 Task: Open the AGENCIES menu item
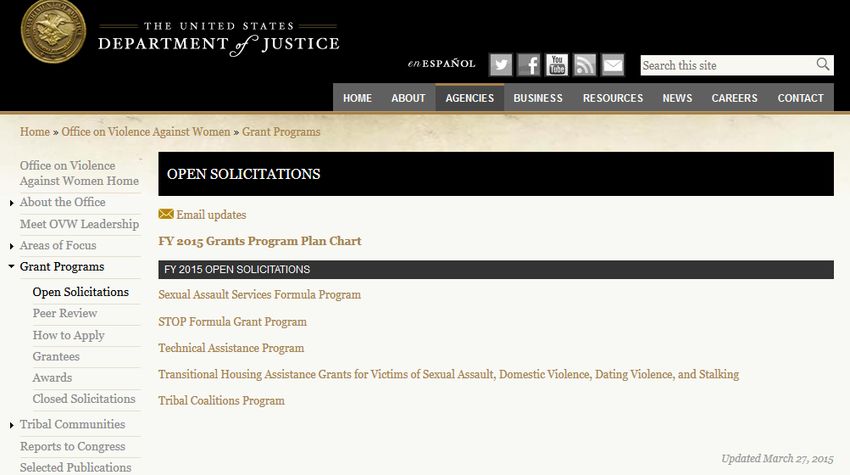469,98
